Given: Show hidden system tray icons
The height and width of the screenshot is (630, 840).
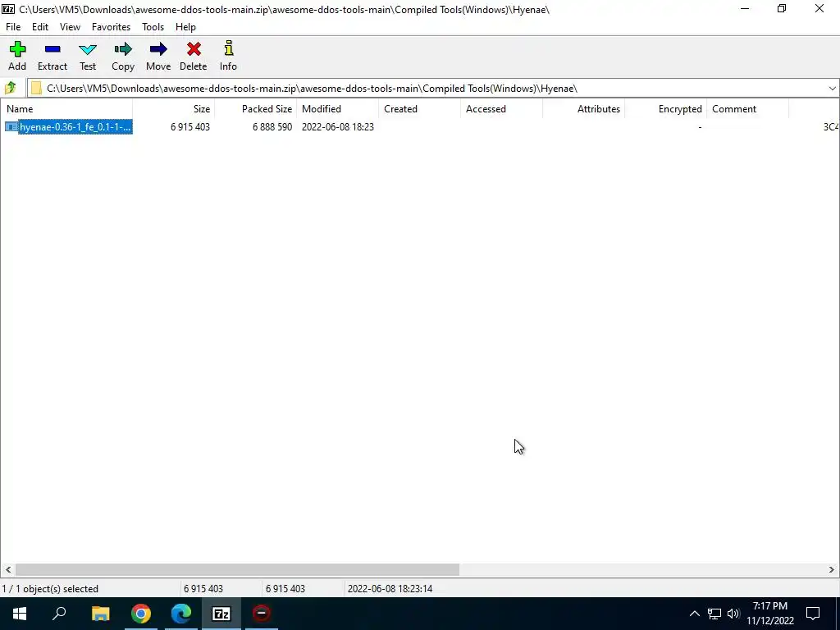Looking at the screenshot, I should pos(694,614).
